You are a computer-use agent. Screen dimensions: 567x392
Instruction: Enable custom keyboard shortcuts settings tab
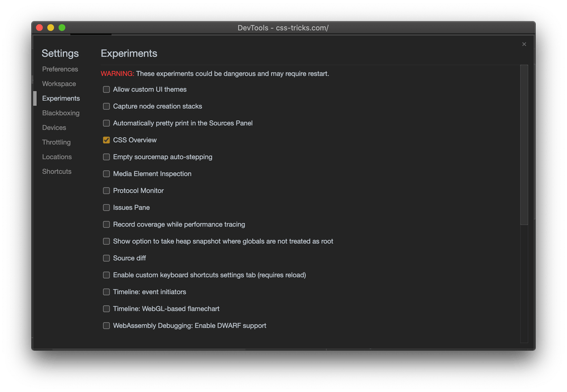106,275
